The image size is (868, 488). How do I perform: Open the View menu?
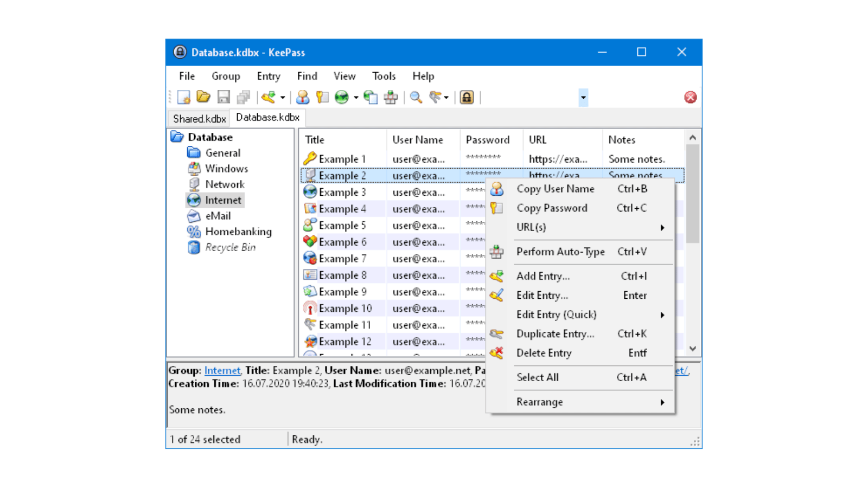(x=344, y=76)
